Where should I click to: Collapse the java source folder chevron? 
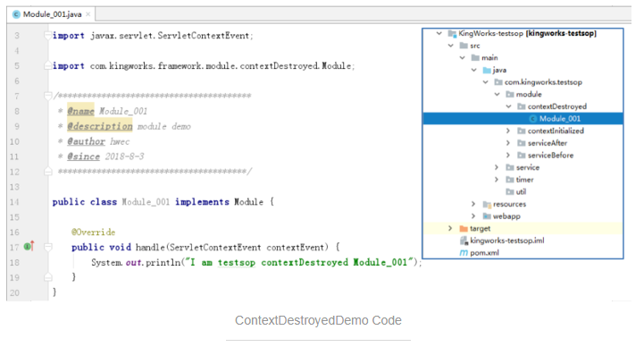[x=473, y=70]
